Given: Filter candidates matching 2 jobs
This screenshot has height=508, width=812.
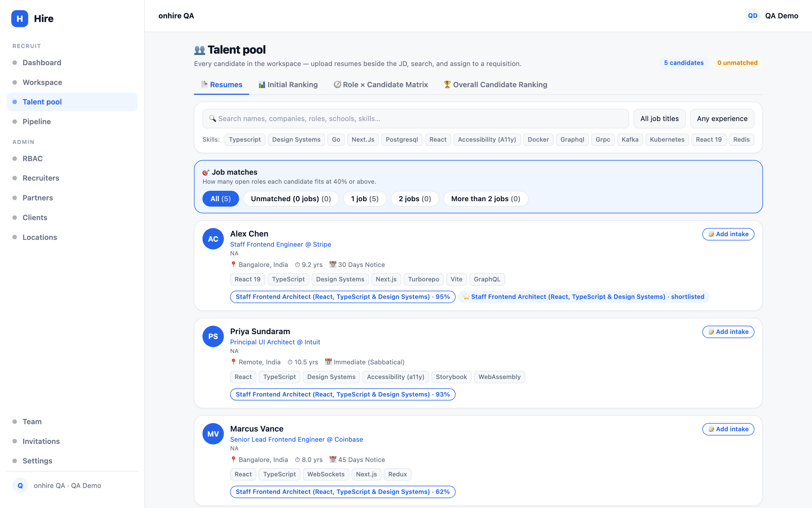Looking at the screenshot, I should [x=415, y=199].
